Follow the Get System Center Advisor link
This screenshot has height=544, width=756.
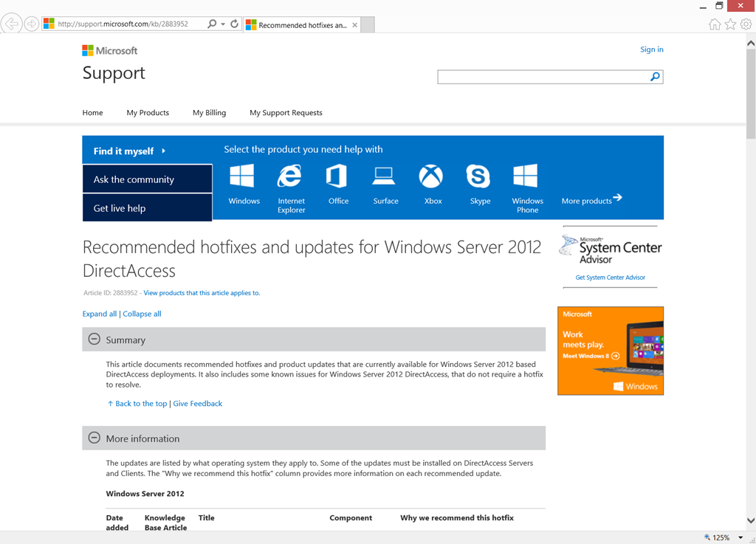[x=611, y=278]
